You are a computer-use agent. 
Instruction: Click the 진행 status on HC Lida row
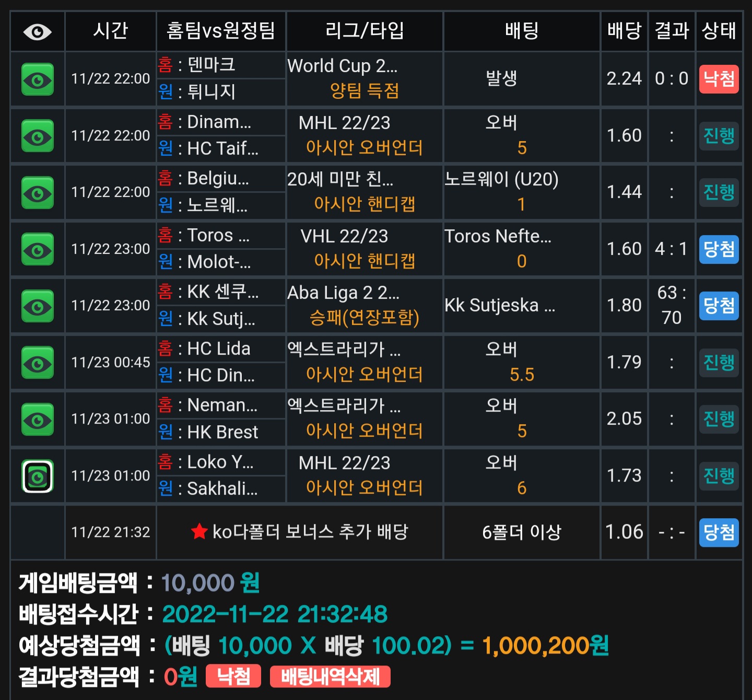pos(719,363)
